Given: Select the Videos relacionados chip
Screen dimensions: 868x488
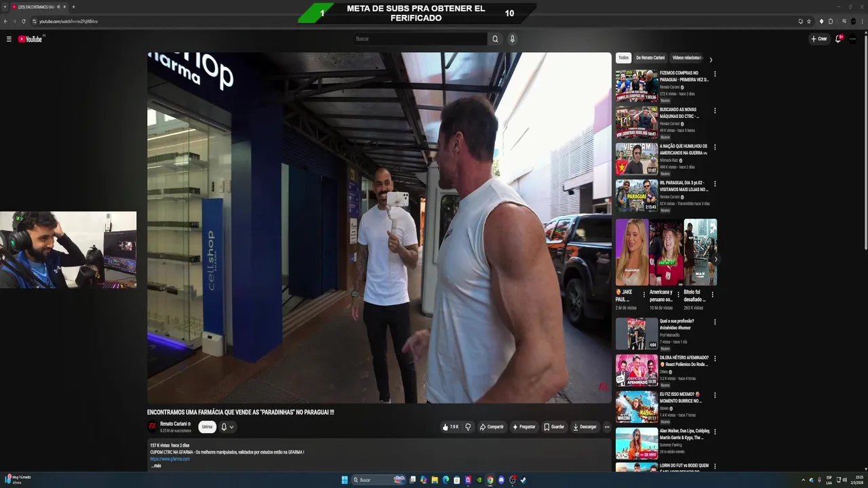Looking at the screenshot, I should click(687, 58).
